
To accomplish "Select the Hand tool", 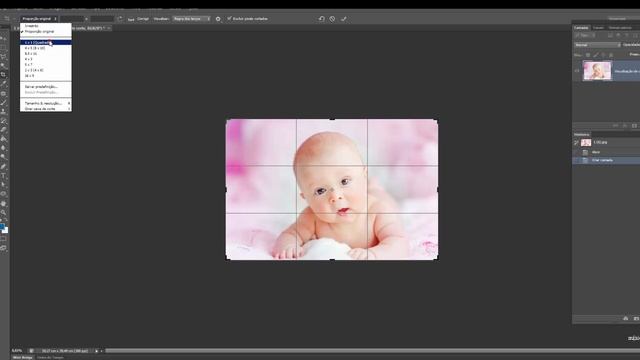I will pyautogui.click(x=4, y=203).
